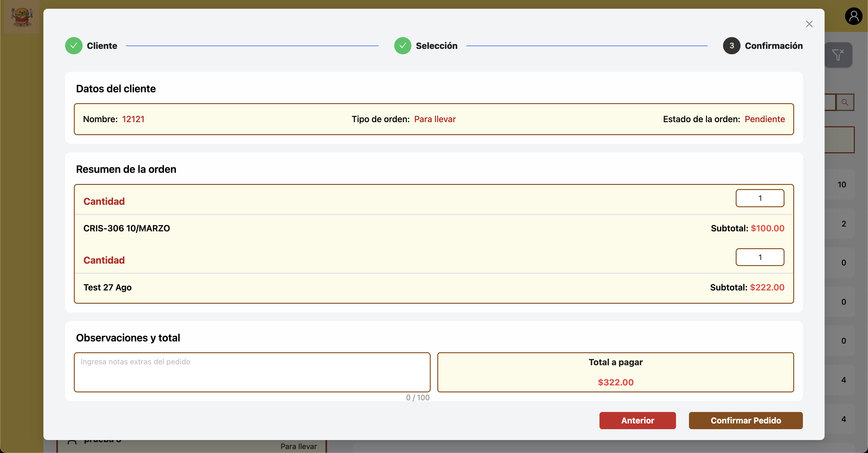Click the green Cliente step checkmark

(74, 46)
